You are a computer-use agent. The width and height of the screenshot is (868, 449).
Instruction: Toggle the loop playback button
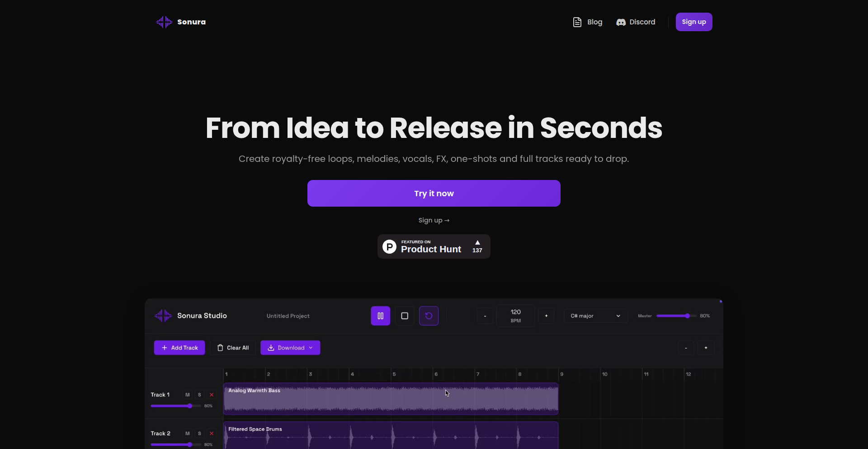tap(429, 316)
